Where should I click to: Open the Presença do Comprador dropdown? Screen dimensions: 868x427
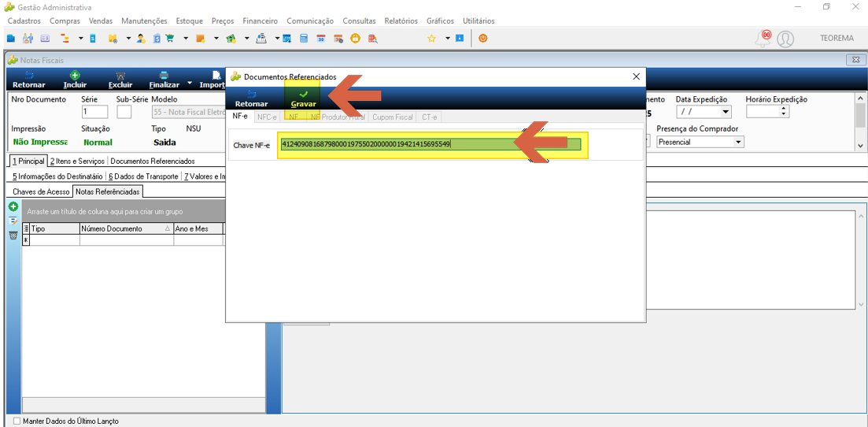[x=738, y=142]
